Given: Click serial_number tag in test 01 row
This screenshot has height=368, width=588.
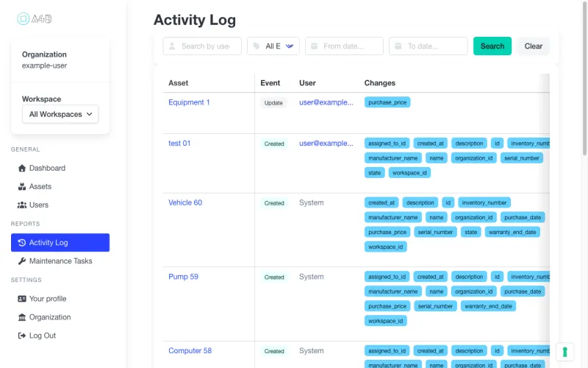Looking at the screenshot, I should (x=522, y=158).
